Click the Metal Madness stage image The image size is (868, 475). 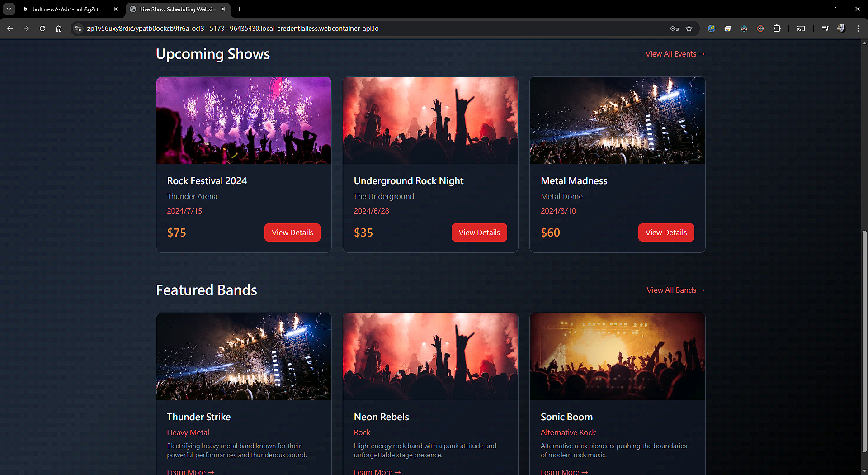click(617, 120)
